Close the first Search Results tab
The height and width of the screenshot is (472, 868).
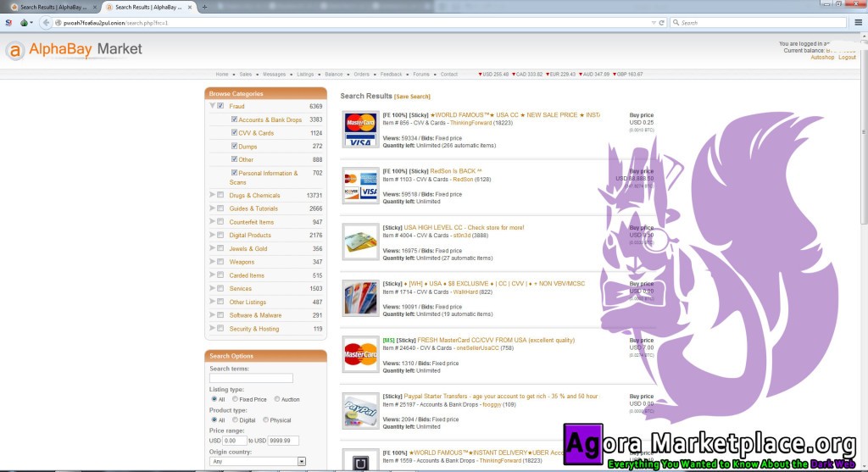(95, 7)
